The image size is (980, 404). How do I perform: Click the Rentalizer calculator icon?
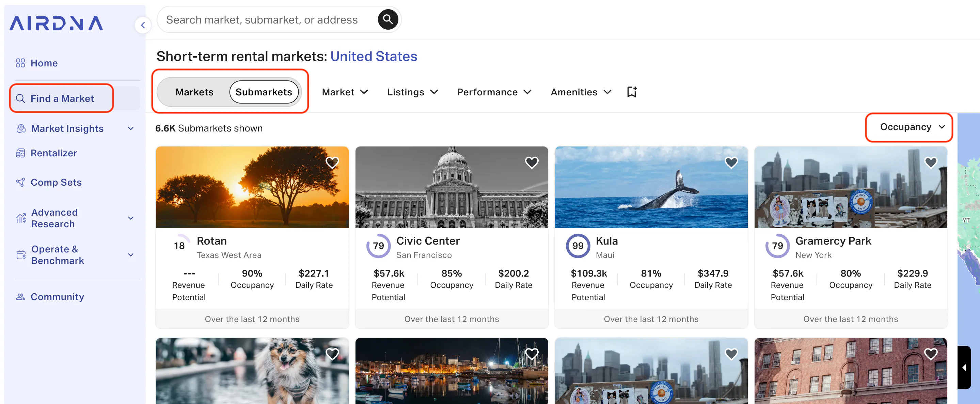[20, 153]
